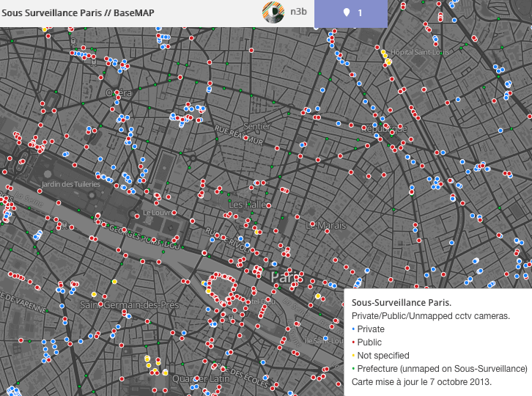Open the n3b username link
Screen dimensions: 532x396
[x=298, y=12]
